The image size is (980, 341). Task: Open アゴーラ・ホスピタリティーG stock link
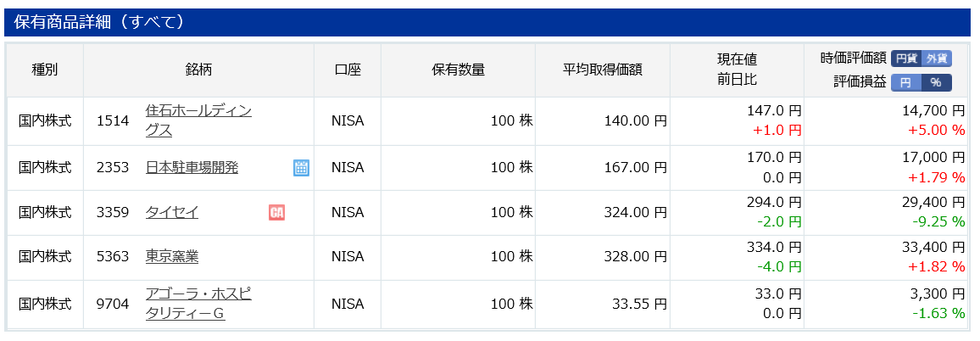pyautogui.click(x=198, y=304)
